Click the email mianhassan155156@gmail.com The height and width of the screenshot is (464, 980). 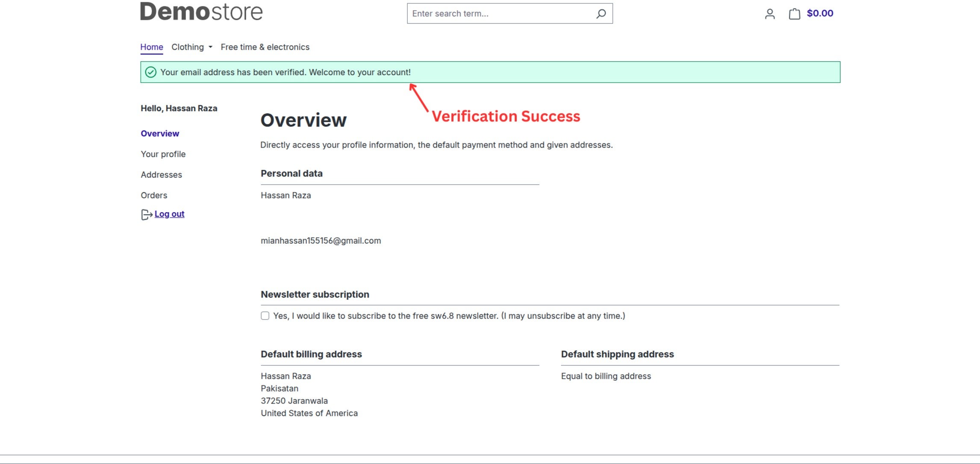click(321, 241)
